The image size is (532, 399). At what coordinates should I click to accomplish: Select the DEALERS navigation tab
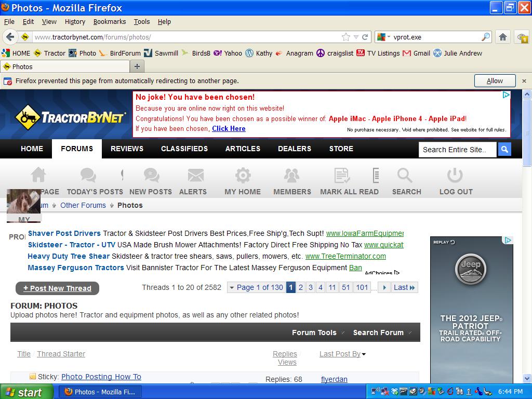[x=295, y=149]
